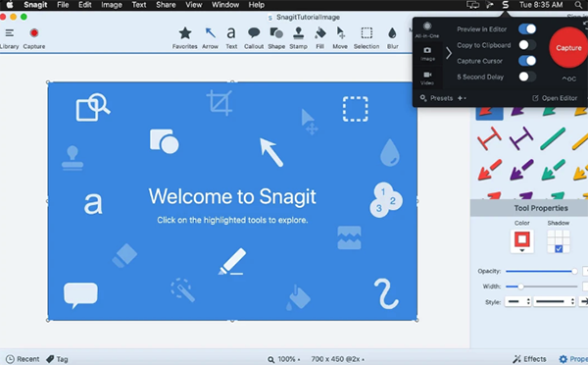This screenshot has width=588, height=365.
Task: Select the Text tool
Action: point(231,37)
